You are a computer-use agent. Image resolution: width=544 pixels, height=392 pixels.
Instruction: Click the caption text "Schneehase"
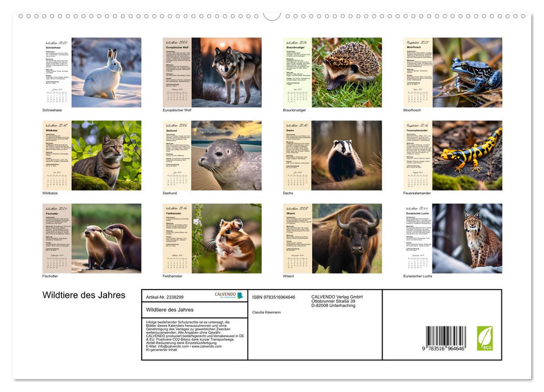[52, 110]
